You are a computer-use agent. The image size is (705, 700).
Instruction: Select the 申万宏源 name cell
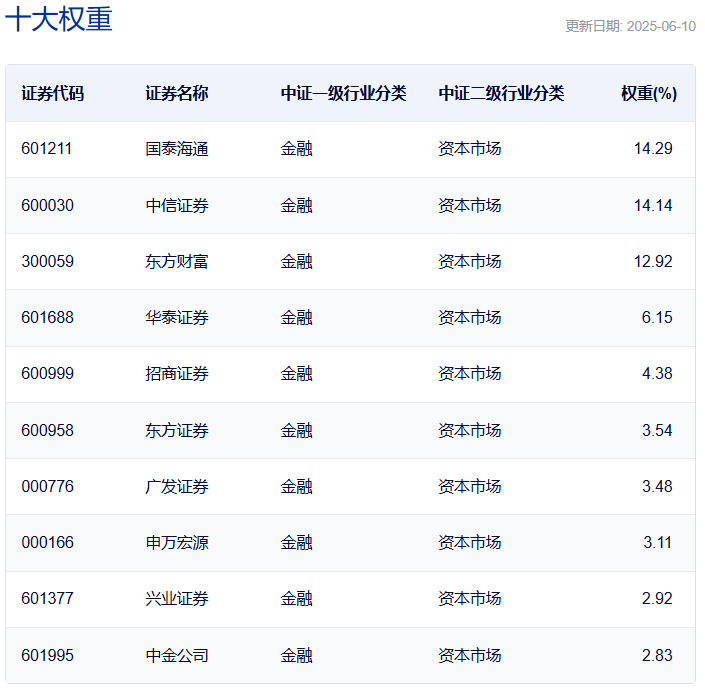[x=177, y=543]
